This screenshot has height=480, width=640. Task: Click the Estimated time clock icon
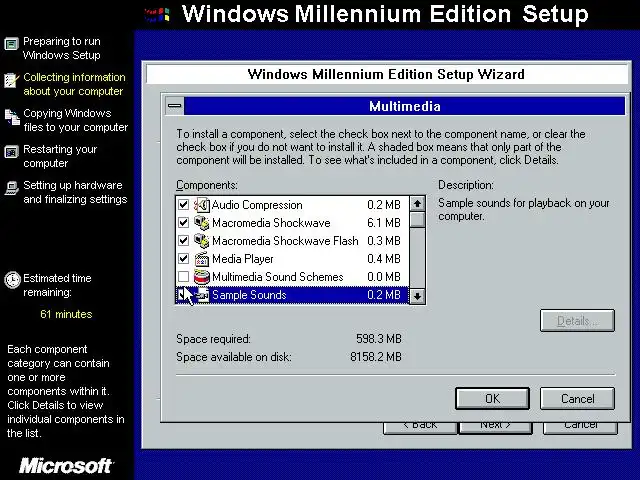[x=12, y=280]
